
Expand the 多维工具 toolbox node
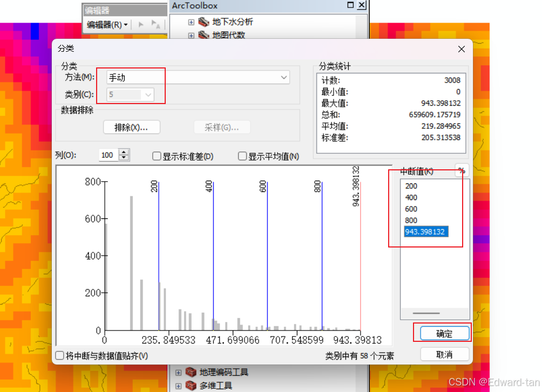[178, 386]
